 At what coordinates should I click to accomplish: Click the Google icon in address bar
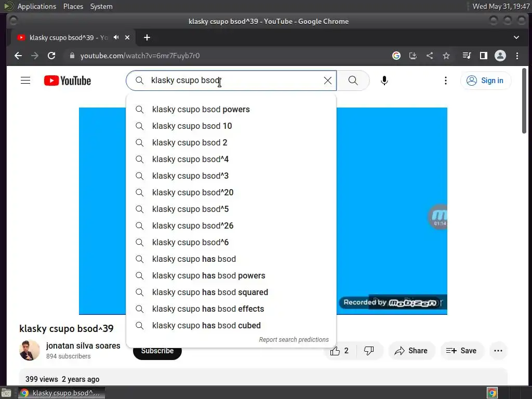396,56
